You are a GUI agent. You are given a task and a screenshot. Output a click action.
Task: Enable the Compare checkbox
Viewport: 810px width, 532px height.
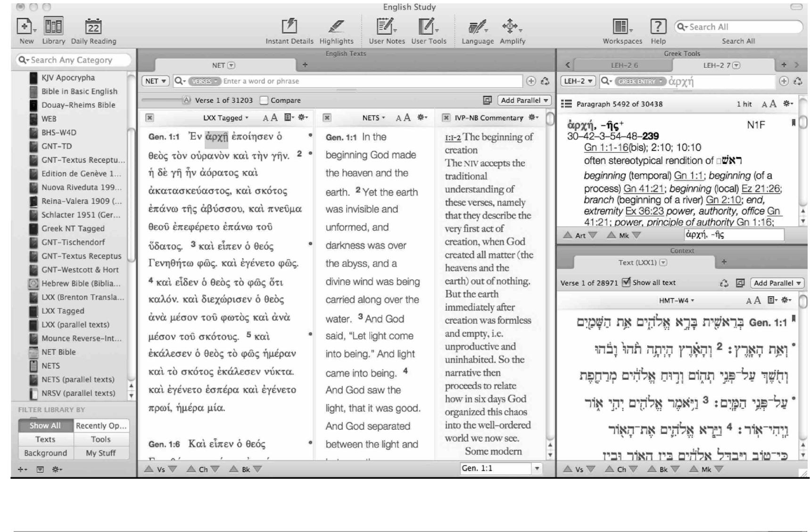pyautogui.click(x=264, y=100)
